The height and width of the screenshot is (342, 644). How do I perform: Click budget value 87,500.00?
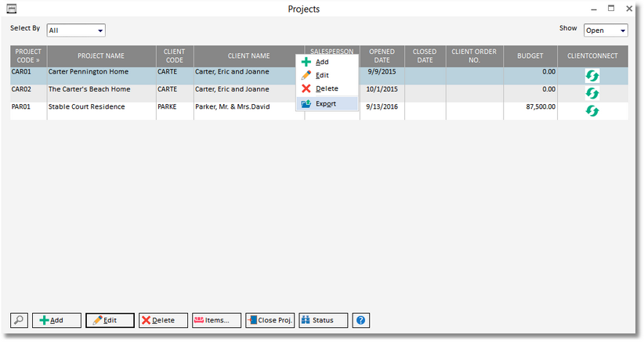(x=541, y=107)
